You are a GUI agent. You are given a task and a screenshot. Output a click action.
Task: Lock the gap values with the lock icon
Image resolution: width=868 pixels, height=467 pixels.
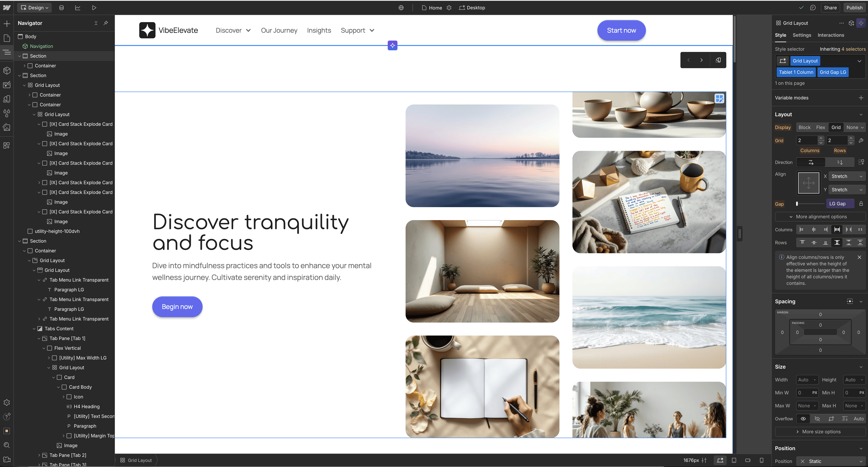click(x=861, y=204)
